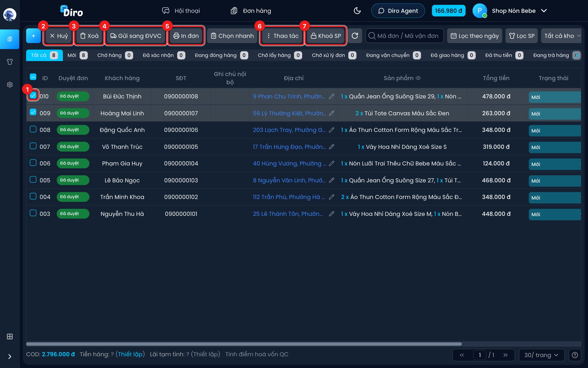Viewport: 588px width, 368px height.
Task: Edit address for Nguyễn Thu Hà pencil icon
Action: (x=332, y=214)
